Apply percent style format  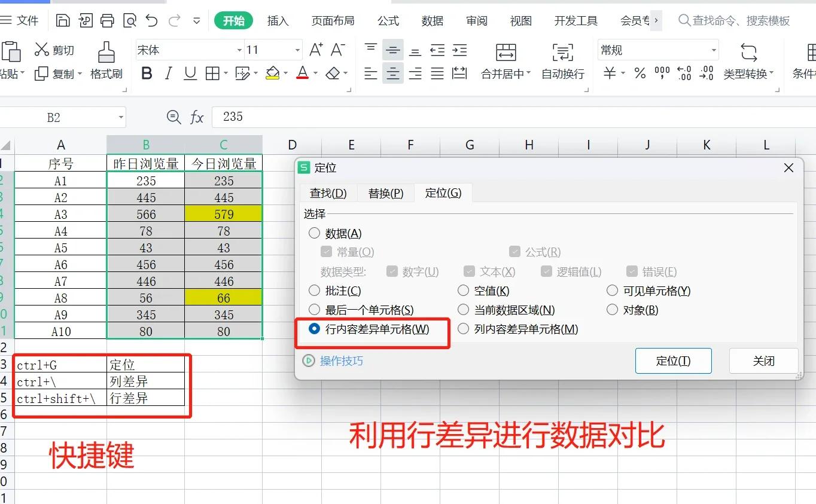pos(640,74)
